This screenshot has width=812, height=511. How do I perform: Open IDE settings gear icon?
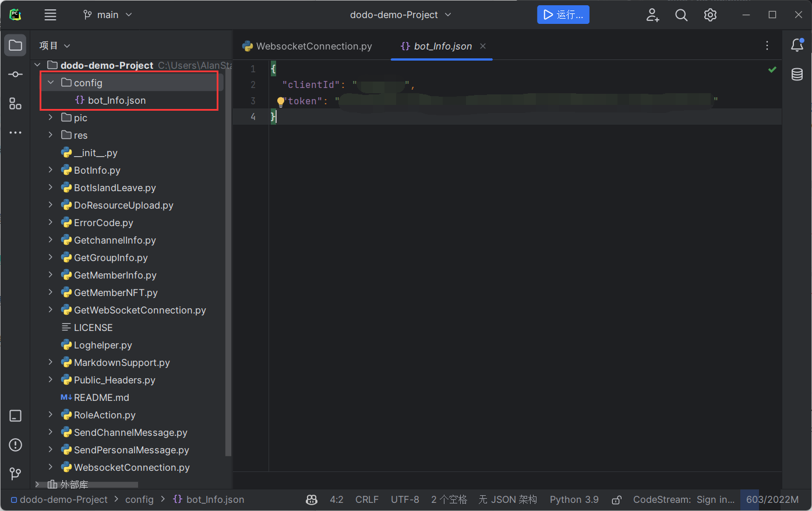pos(710,15)
